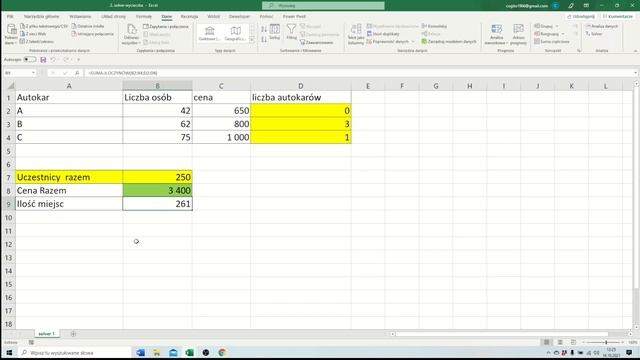
Task: Click the Wyszukaj search box in title bar
Action: coord(323,6)
